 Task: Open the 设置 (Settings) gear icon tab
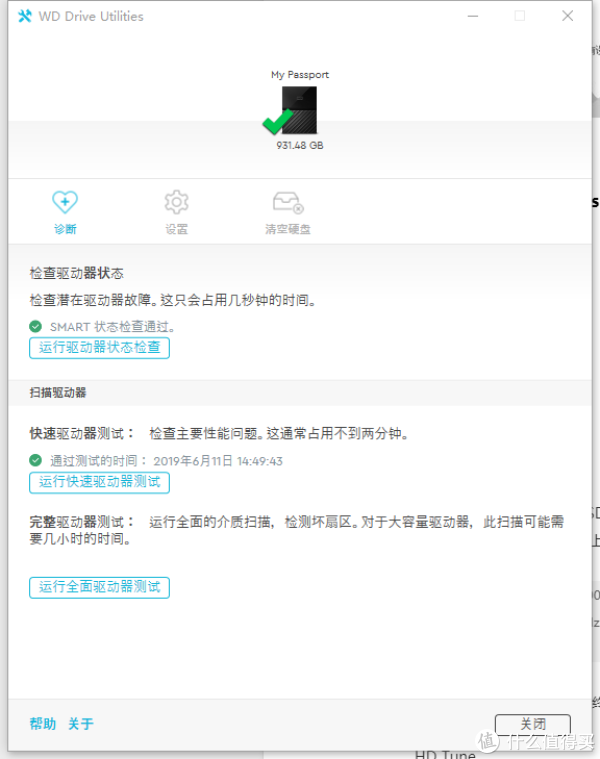(176, 212)
